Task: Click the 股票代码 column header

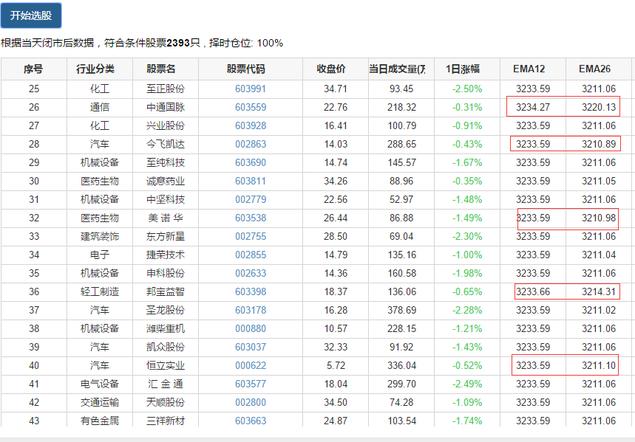Action: pos(250,69)
